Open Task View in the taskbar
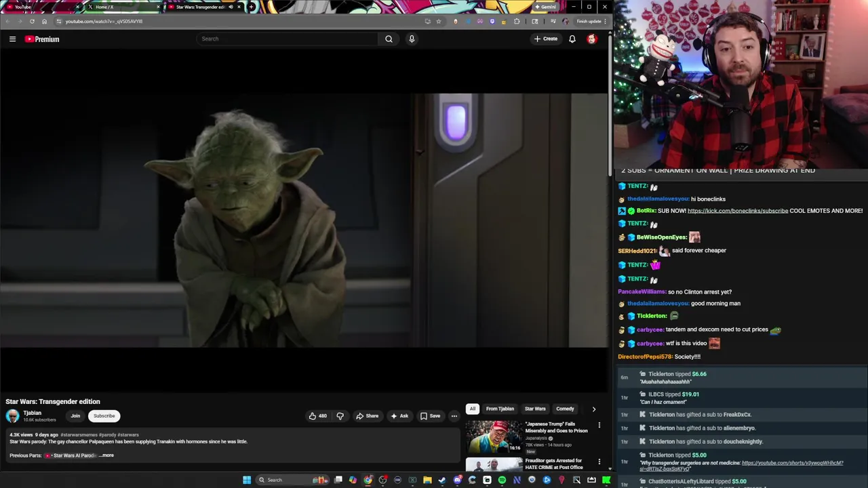The image size is (868, 488). pyautogui.click(x=338, y=480)
